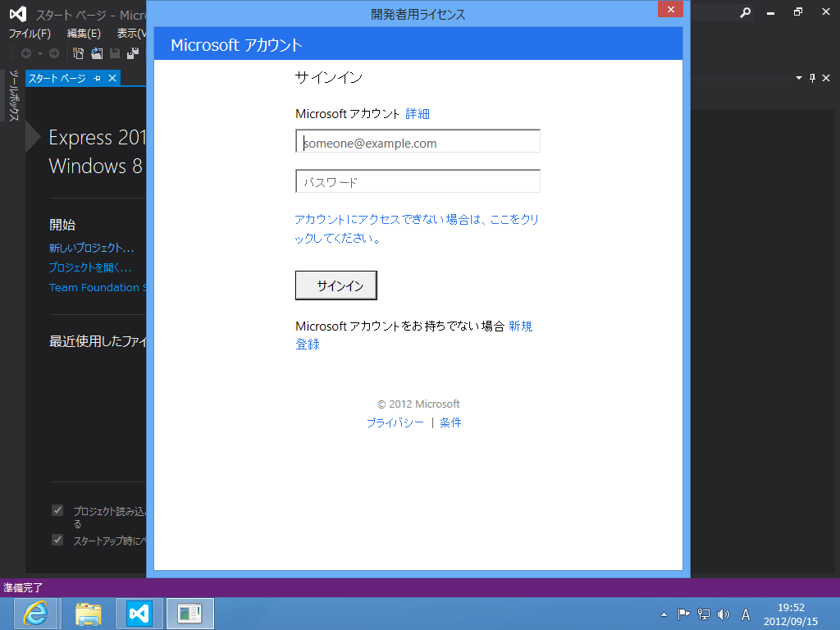Close the スタート ページ tab
Viewport: 840px width, 630px height.
pos(112,78)
